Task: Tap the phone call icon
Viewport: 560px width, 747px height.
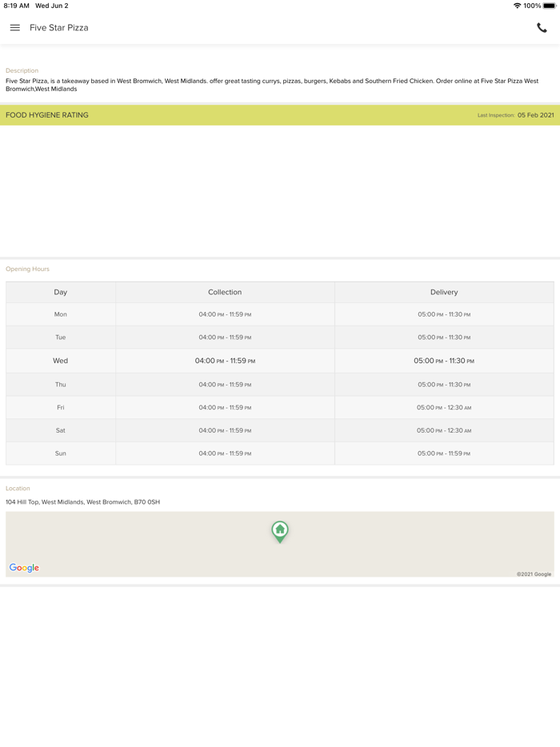Action: point(542,28)
